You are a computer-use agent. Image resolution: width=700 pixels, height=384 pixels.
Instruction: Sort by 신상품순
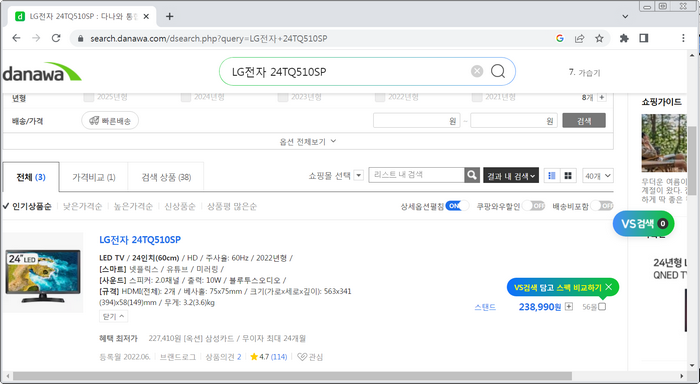coord(180,206)
